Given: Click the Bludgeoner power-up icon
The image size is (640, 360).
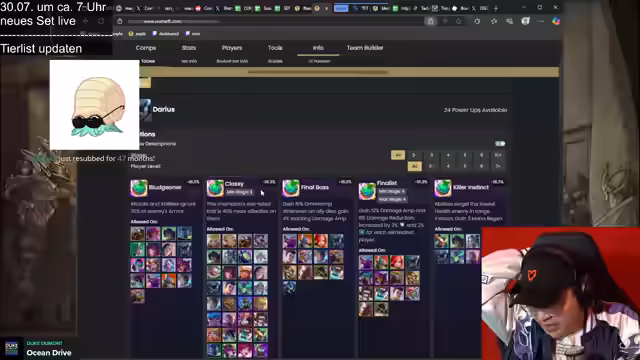Looking at the screenshot, I should pyautogui.click(x=139, y=188).
